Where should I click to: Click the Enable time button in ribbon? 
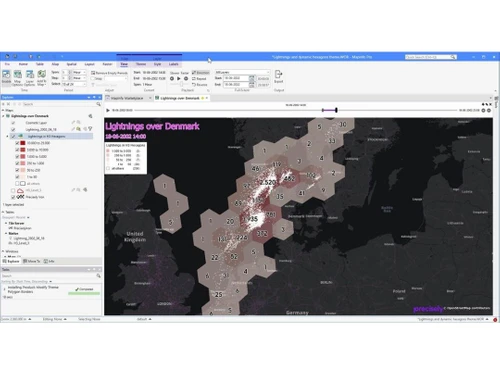coord(6,77)
